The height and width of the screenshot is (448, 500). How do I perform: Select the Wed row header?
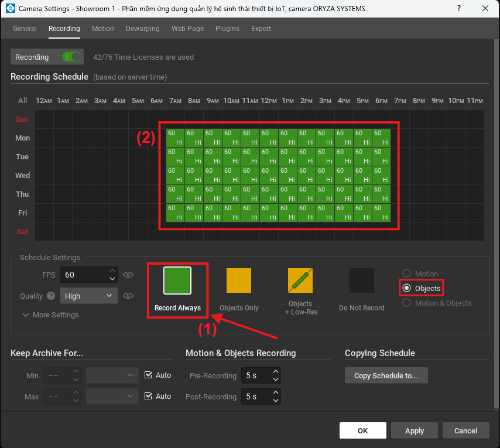[23, 175]
